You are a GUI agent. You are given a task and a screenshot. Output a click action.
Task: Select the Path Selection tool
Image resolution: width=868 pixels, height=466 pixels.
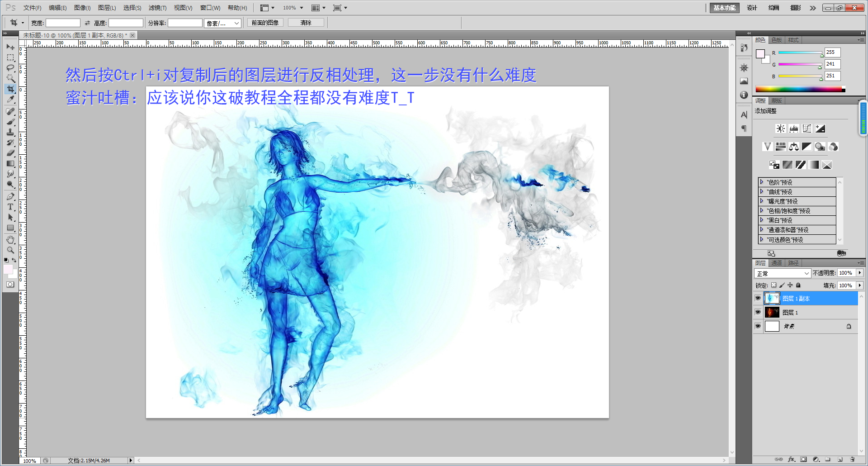pos(10,217)
